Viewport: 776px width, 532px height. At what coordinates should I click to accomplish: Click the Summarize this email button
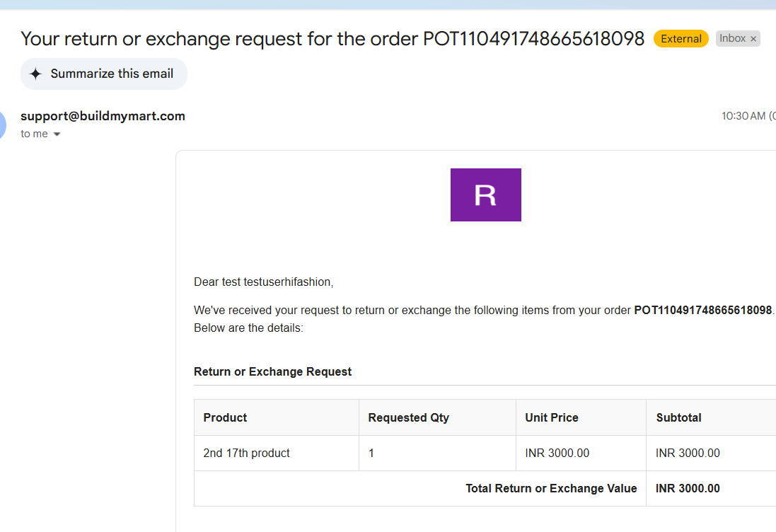coord(104,74)
